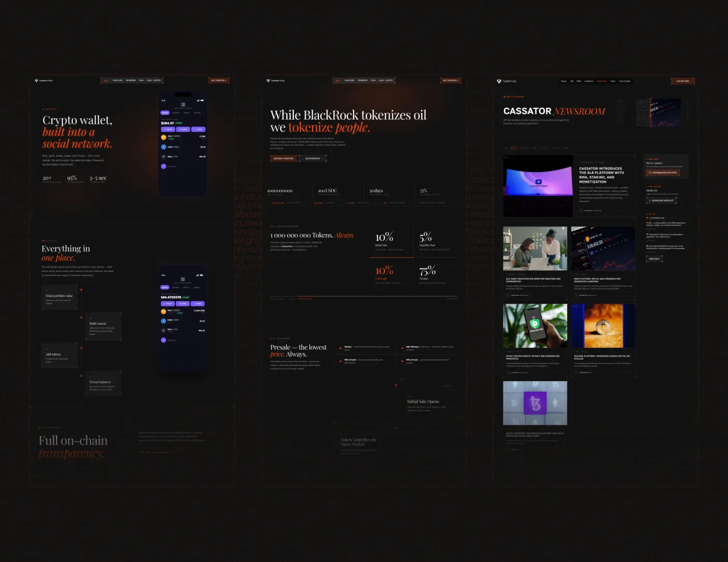Tap the orange SSLX coin icon in the upper phone
This screenshot has height=562, width=728.
pos(163,137)
